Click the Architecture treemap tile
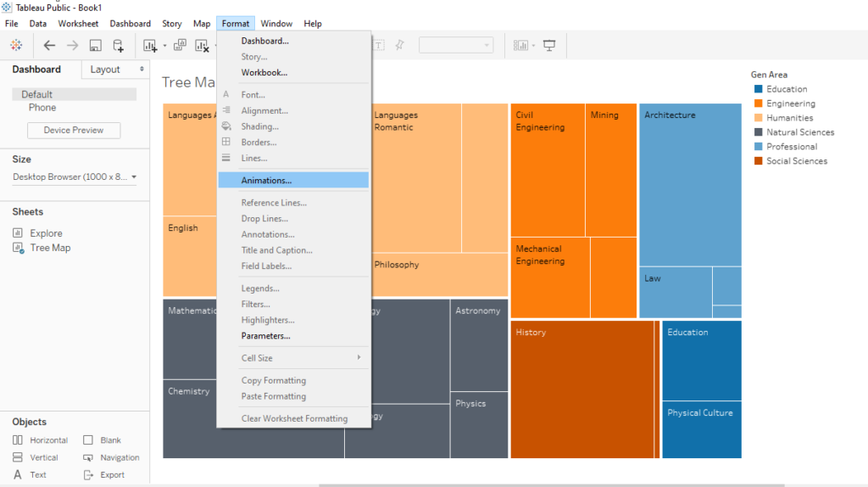 (690, 185)
